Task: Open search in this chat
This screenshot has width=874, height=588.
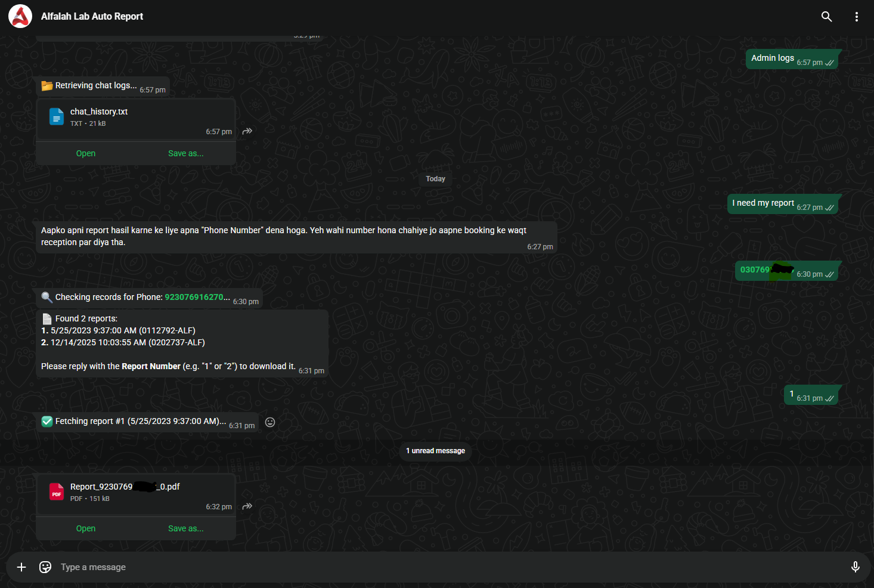Action: click(x=826, y=17)
